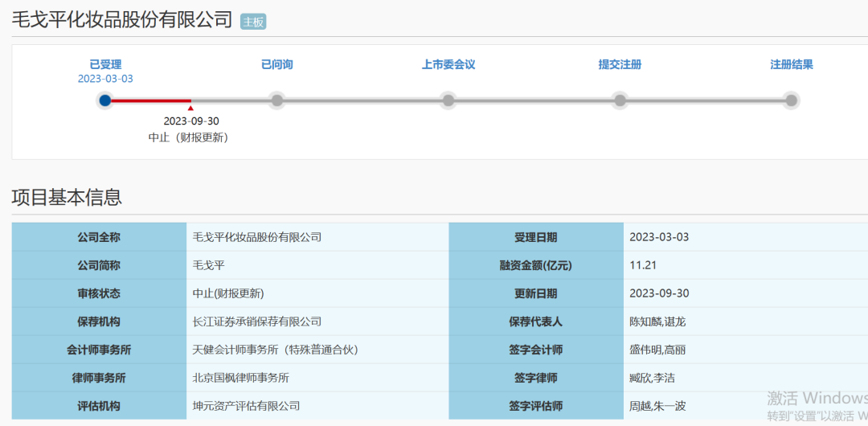The height and width of the screenshot is (426, 868).
Task: Select the 已问询 stage label
Action: [x=276, y=64]
